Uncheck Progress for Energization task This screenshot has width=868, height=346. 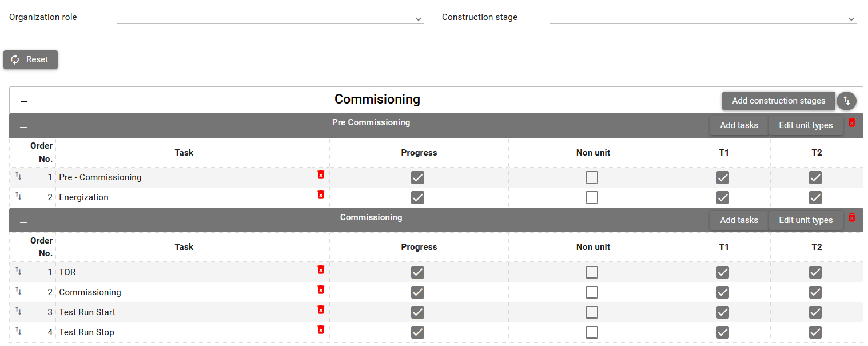[418, 198]
